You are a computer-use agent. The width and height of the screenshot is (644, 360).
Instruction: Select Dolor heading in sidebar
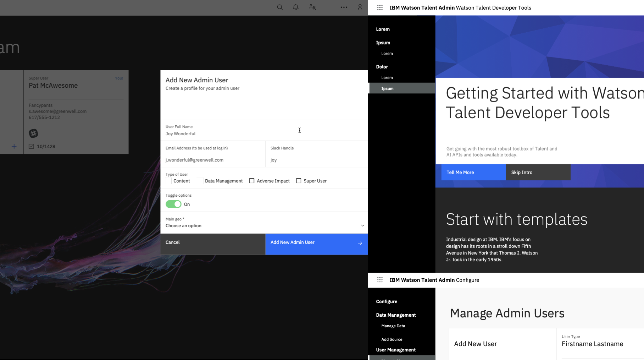pyautogui.click(x=382, y=67)
